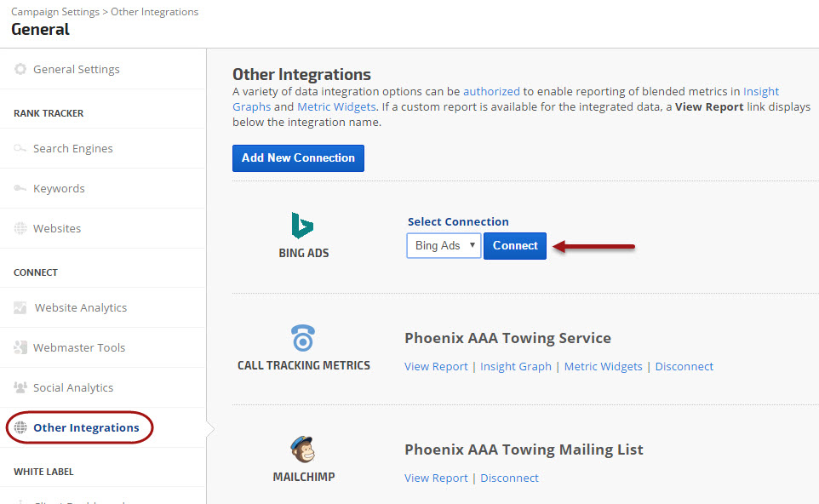View Report for the MailChimp mailing list

click(x=436, y=478)
